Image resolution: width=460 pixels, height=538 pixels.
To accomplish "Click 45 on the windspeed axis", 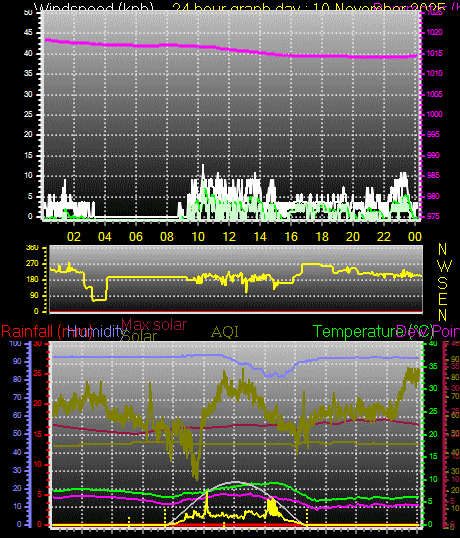I will click(x=28, y=33).
